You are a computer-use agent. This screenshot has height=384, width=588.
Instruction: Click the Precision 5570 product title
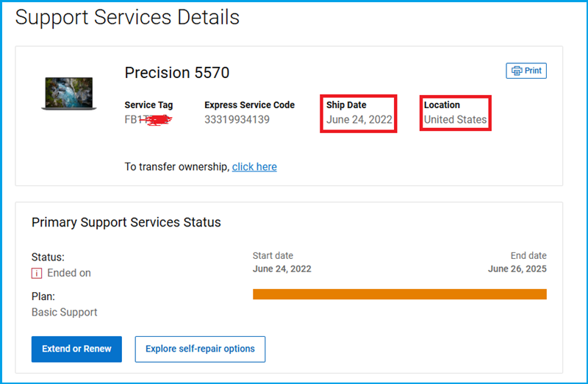tap(177, 73)
